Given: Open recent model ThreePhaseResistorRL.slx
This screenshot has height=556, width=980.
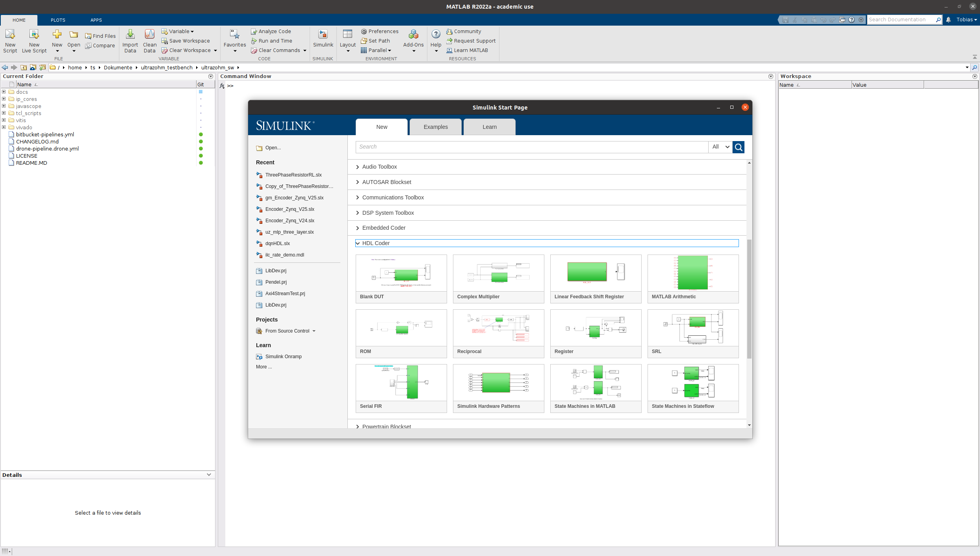Looking at the screenshot, I should [x=293, y=175].
